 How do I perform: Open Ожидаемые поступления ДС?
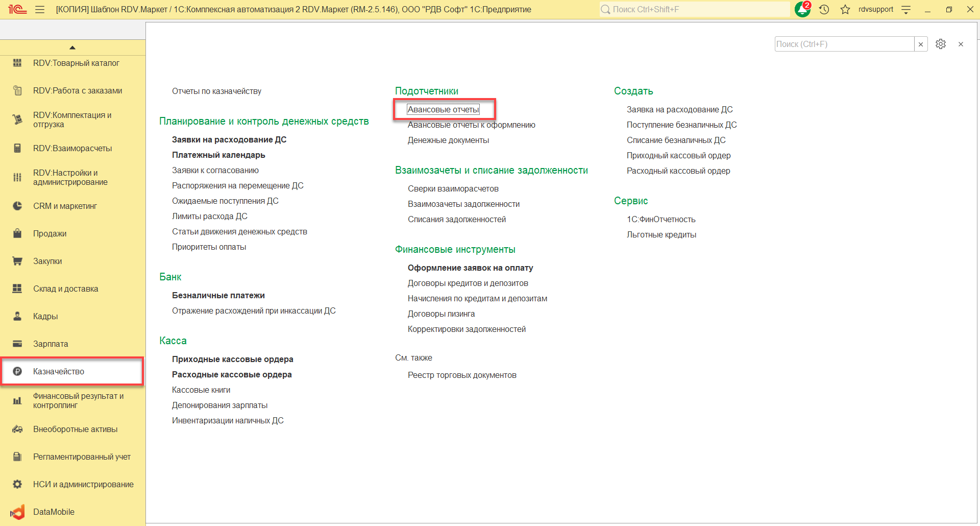point(225,201)
